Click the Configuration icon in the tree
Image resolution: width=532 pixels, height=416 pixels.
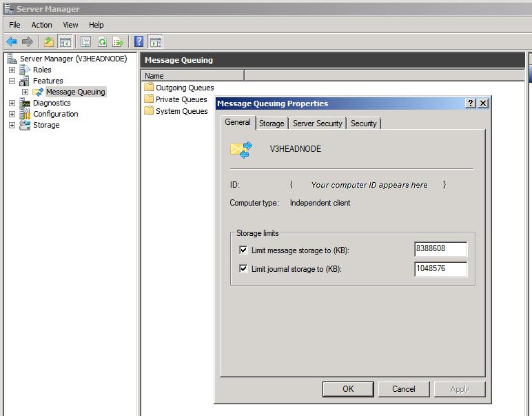coord(25,114)
